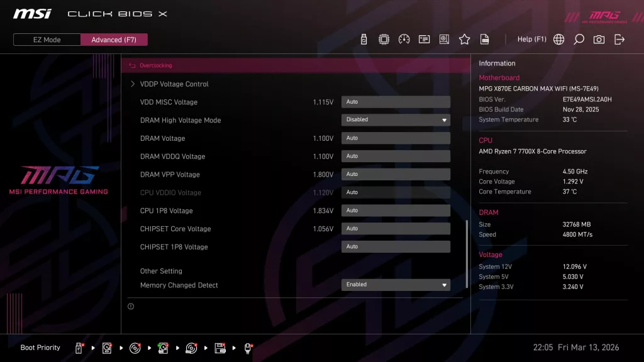Exit BIOS using the exit arrow icon
644x362 pixels.
[619, 39]
